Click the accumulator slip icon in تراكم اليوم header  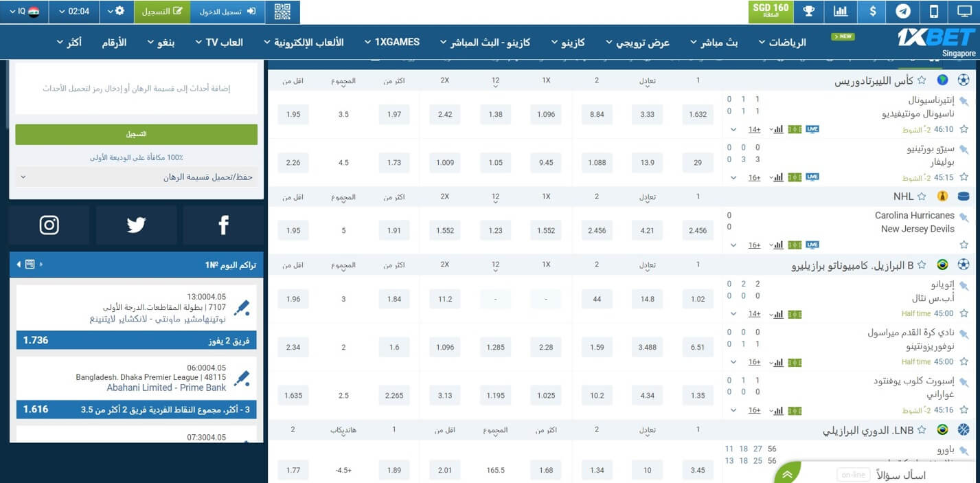30,265
